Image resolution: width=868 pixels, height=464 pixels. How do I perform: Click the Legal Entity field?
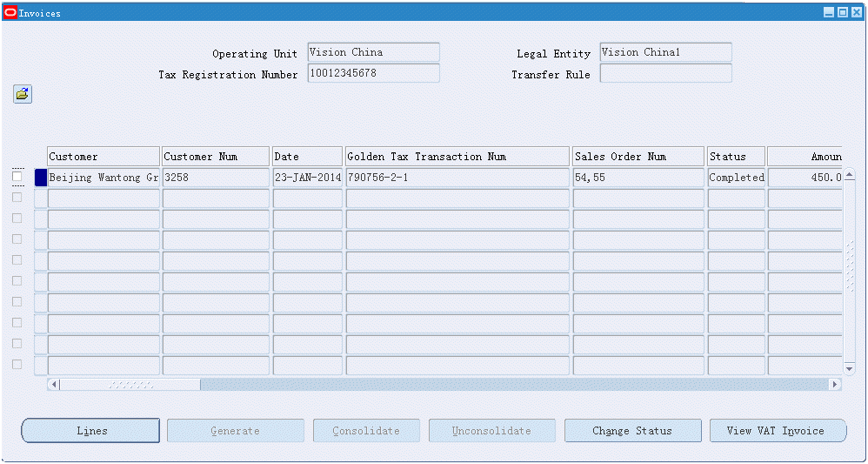point(666,52)
